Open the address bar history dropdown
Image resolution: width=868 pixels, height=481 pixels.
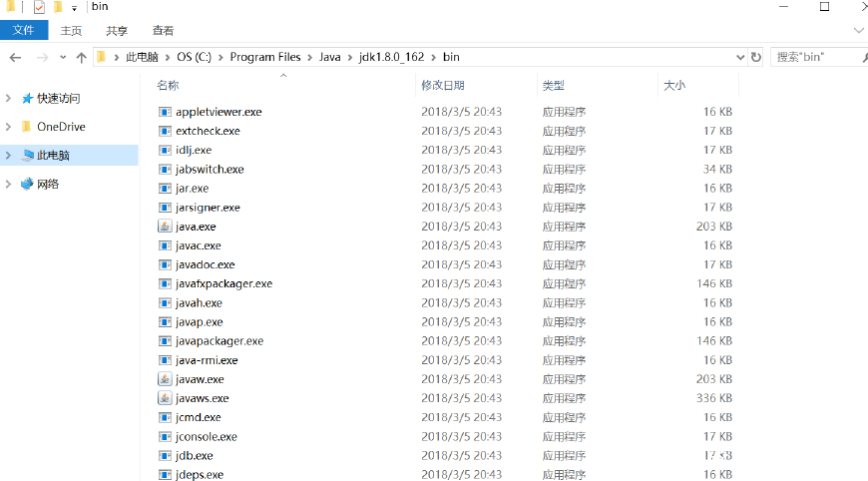tap(740, 58)
